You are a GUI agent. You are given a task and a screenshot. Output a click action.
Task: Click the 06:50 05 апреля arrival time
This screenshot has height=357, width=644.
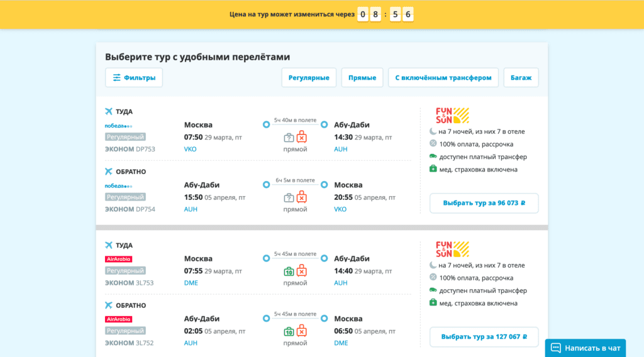[x=365, y=331]
